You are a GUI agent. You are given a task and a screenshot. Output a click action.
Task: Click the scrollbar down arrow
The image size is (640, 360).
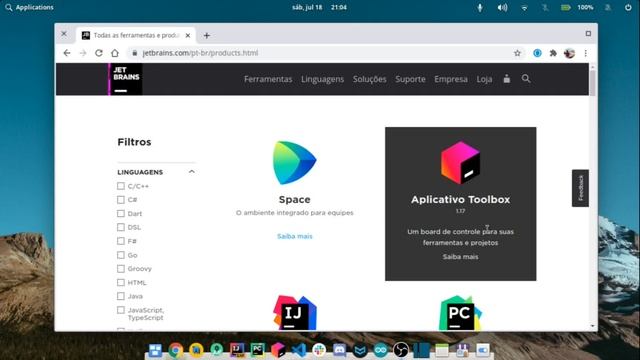coord(592,326)
